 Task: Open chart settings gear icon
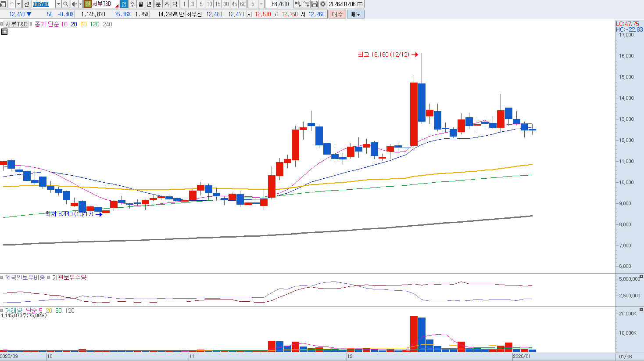323,4
